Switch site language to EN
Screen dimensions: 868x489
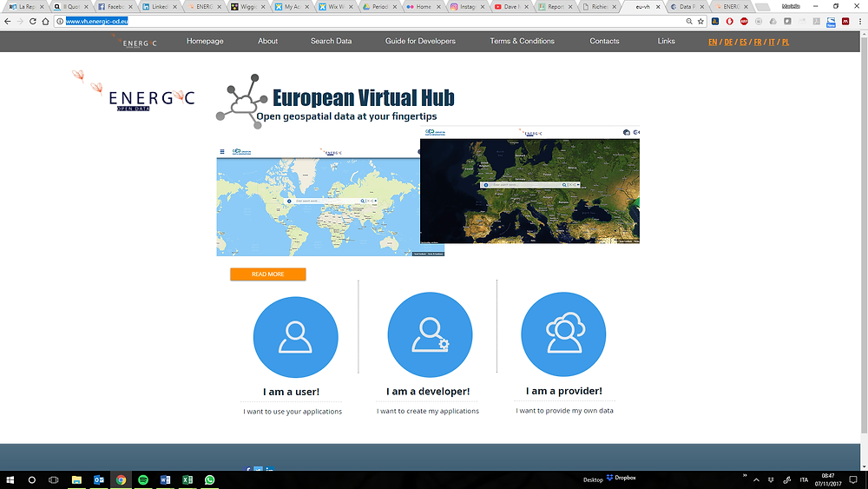(713, 42)
